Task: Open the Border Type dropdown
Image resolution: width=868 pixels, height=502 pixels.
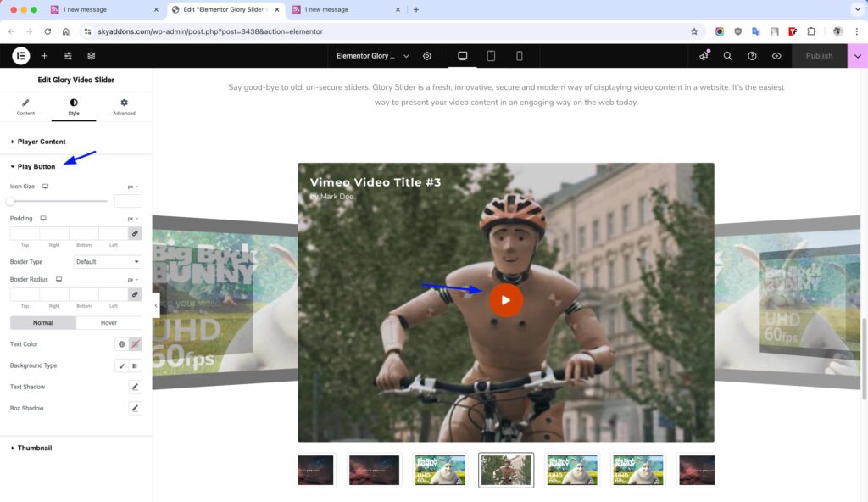Action: click(x=108, y=261)
